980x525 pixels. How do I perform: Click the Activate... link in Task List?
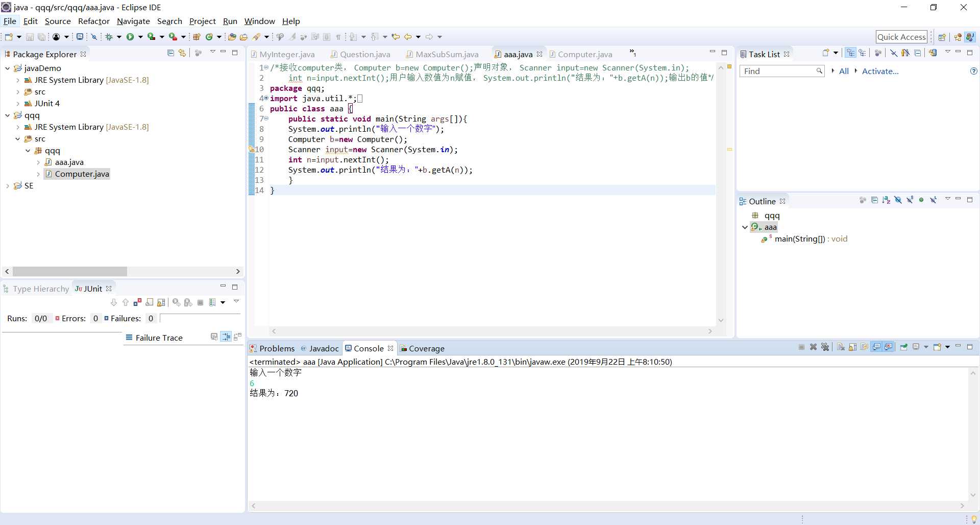880,71
